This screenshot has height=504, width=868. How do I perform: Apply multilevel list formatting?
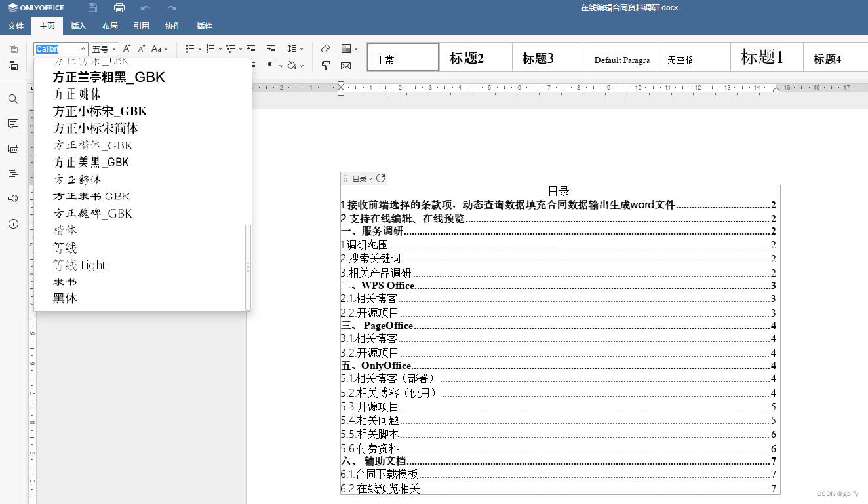coord(230,48)
